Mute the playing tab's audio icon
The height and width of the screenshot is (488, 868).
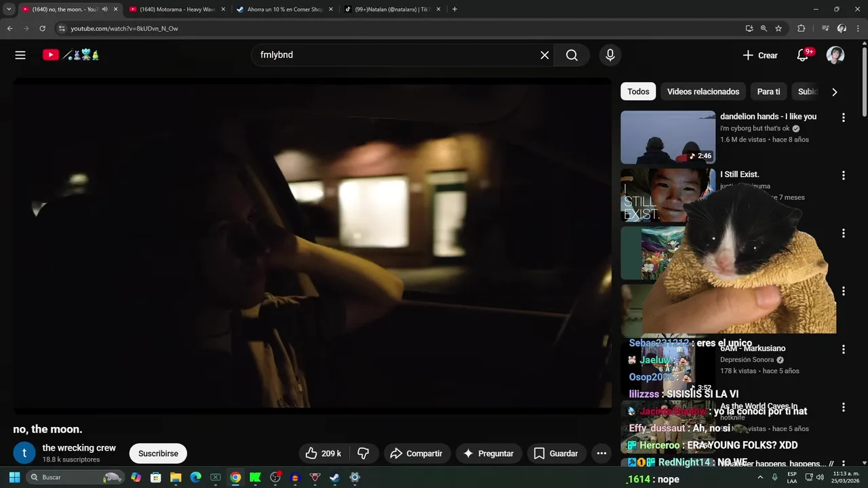point(104,9)
